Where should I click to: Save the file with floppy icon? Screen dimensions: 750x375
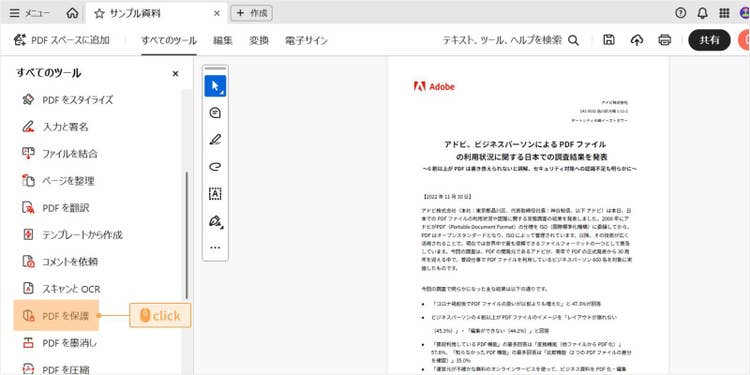(608, 40)
